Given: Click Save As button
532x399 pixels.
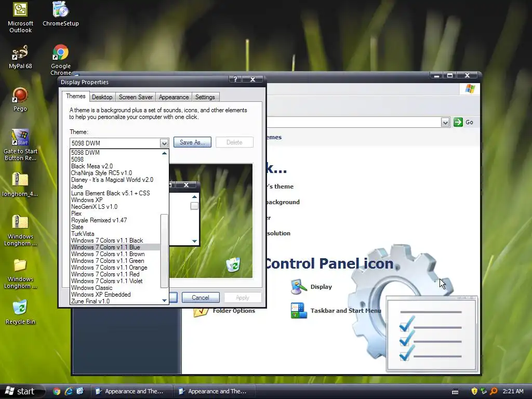Looking at the screenshot, I should 192,142.
